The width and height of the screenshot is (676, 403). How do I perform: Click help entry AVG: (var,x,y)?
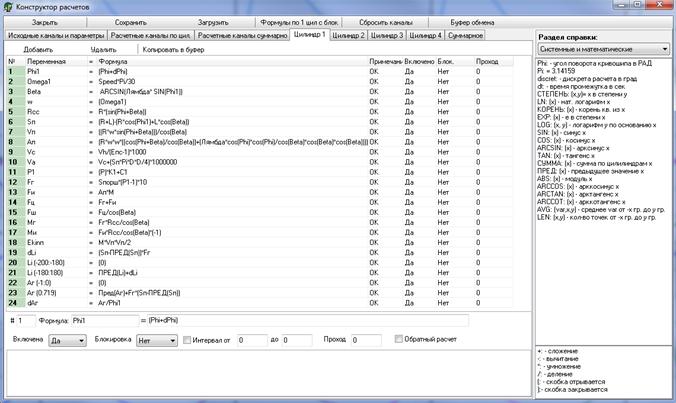pos(601,209)
